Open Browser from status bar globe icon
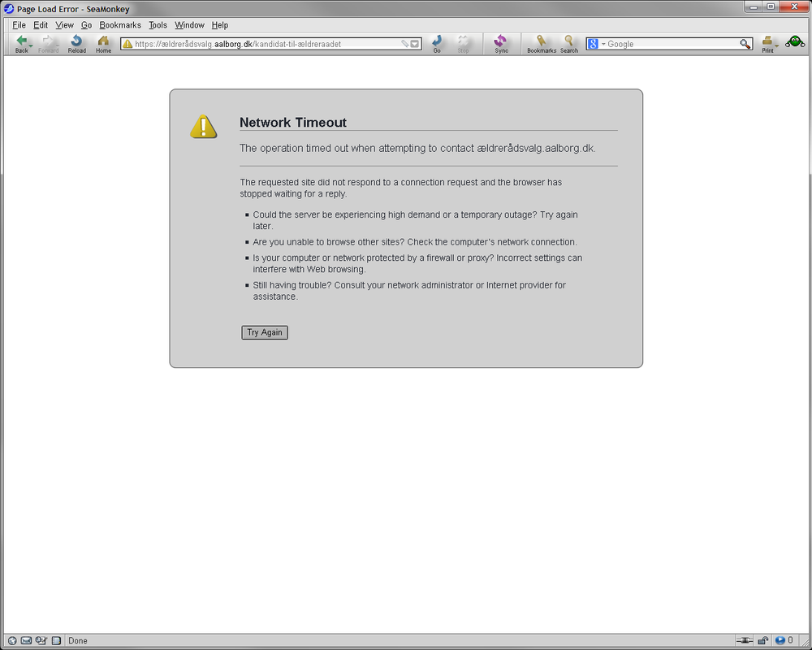The width and height of the screenshot is (812, 650). point(12,641)
